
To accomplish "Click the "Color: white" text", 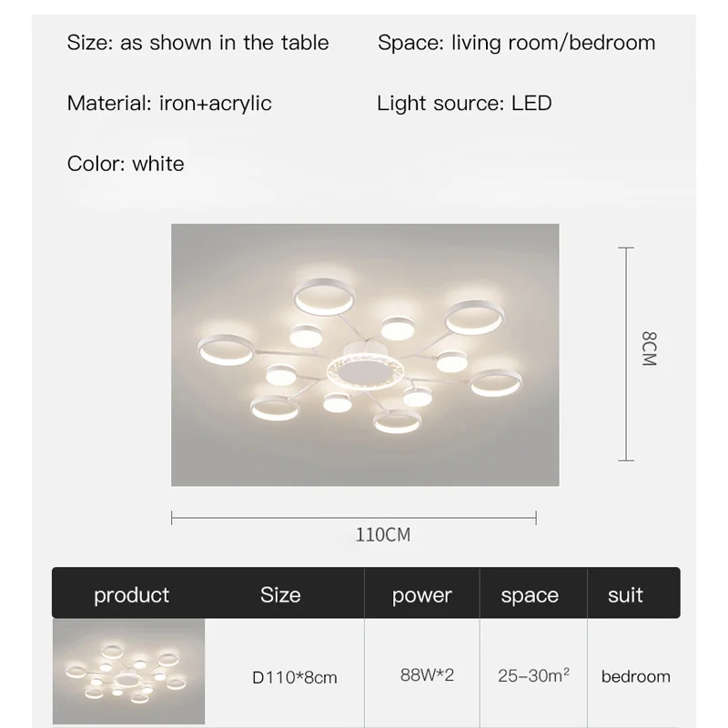I will (x=126, y=164).
